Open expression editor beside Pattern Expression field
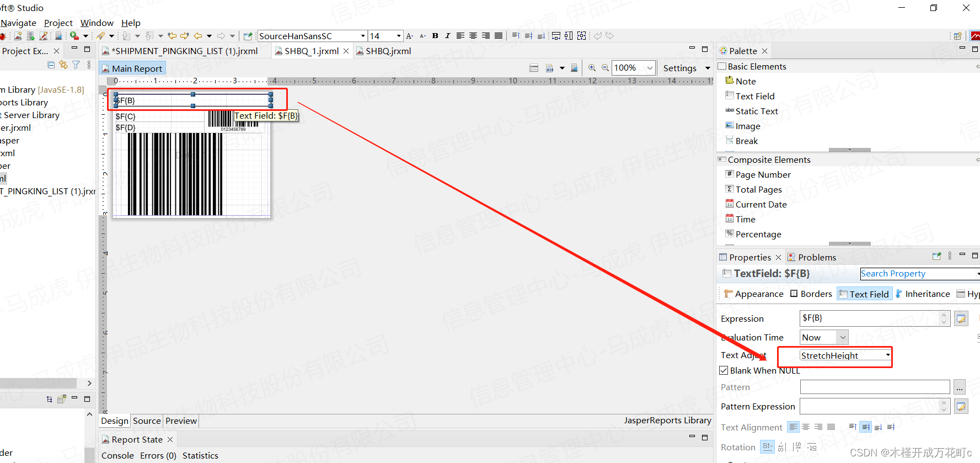The image size is (980, 463). coord(961,407)
